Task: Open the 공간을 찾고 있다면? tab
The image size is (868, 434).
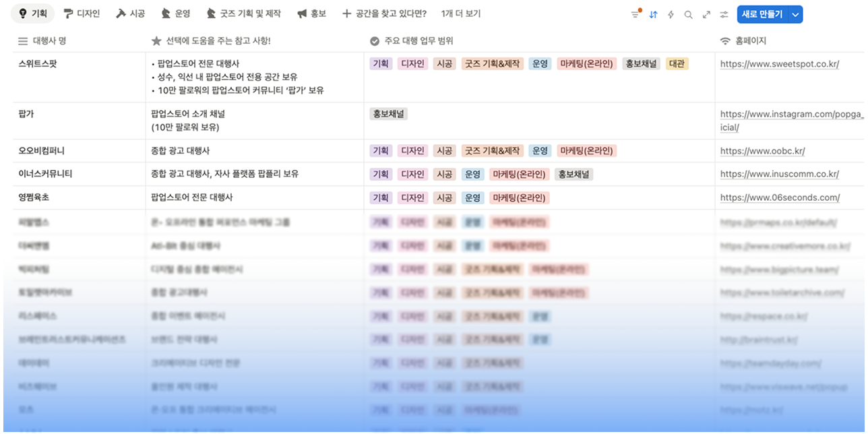Action: [384, 13]
